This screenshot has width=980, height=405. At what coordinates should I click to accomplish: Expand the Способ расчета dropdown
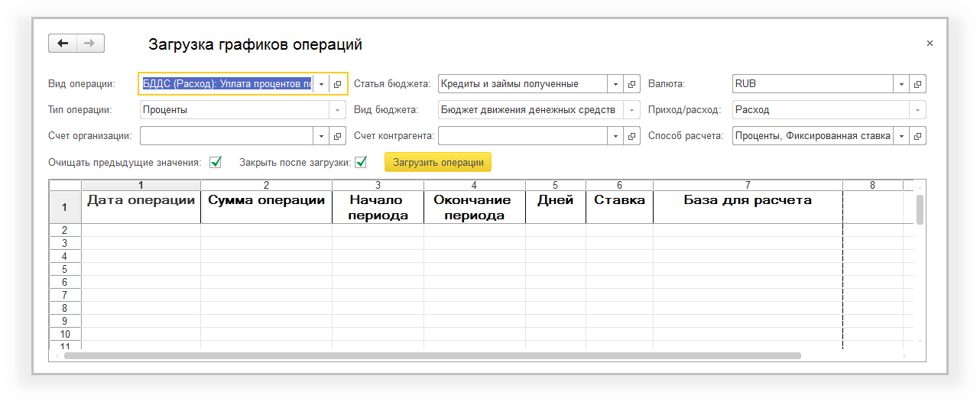[901, 136]
